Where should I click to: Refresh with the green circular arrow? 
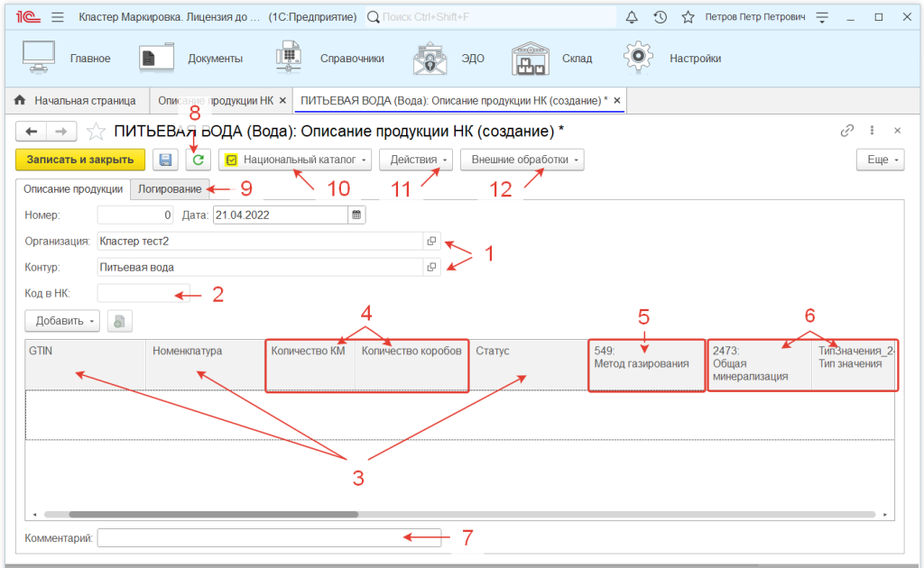tap(199, 160)
